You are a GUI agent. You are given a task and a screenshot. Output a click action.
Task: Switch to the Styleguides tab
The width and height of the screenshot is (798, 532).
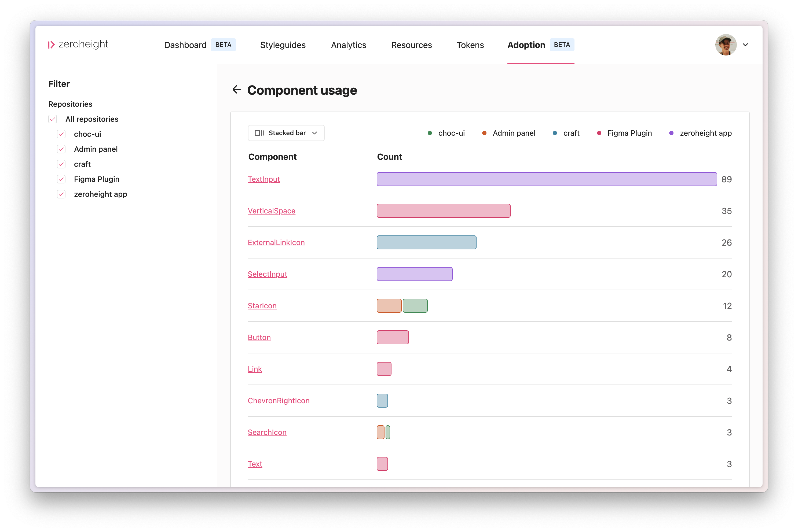[283, 45]
